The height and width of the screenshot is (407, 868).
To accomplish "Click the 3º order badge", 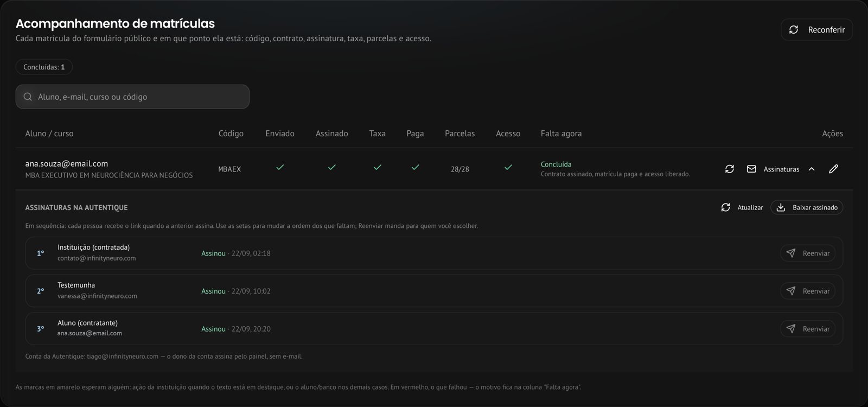I will (x=40, y=329).
